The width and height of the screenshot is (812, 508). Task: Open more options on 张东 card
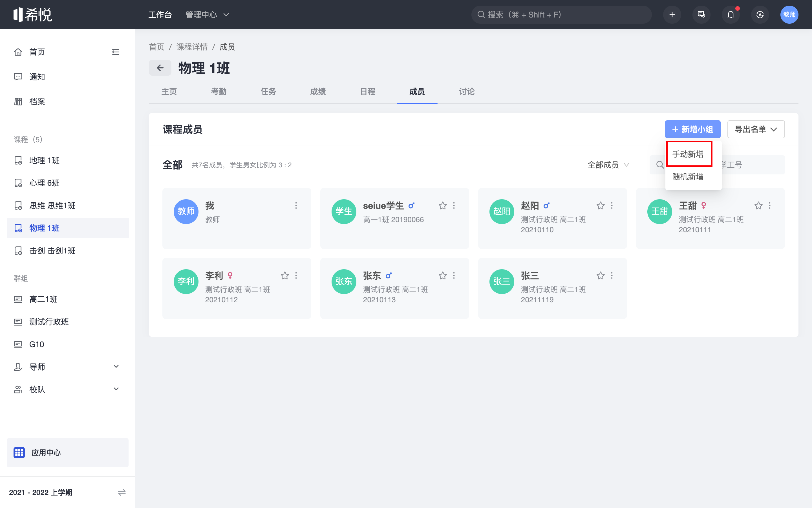454,275
